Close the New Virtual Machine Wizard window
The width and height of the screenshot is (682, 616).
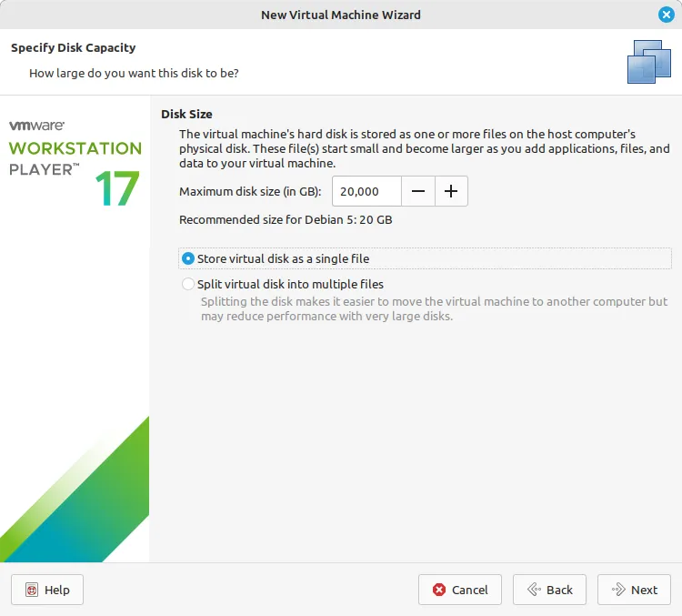666,15
